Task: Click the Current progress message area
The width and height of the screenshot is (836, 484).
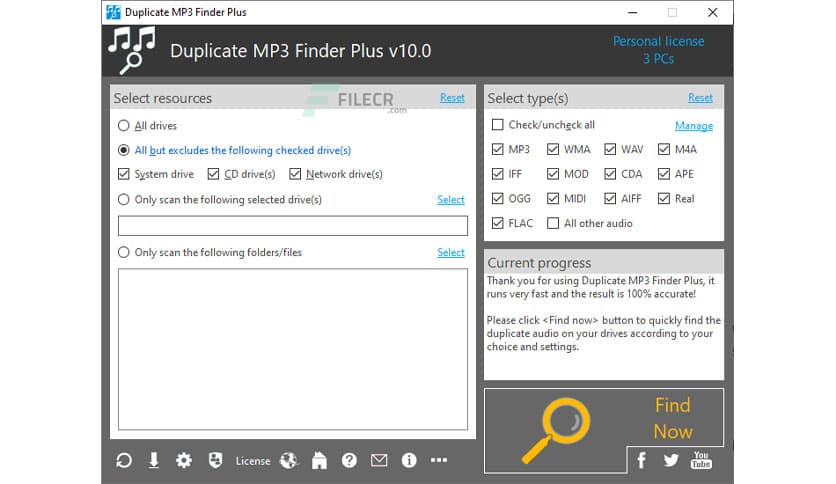Action: 604,326
